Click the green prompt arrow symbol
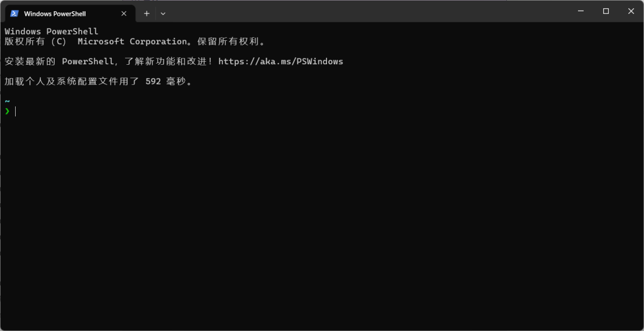644x331 pixels. (7, 111)
